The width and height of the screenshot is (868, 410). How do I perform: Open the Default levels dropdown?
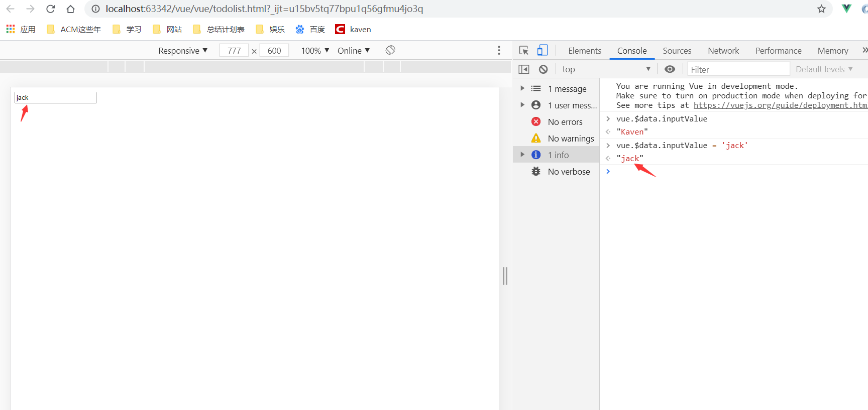pos(824,69)
